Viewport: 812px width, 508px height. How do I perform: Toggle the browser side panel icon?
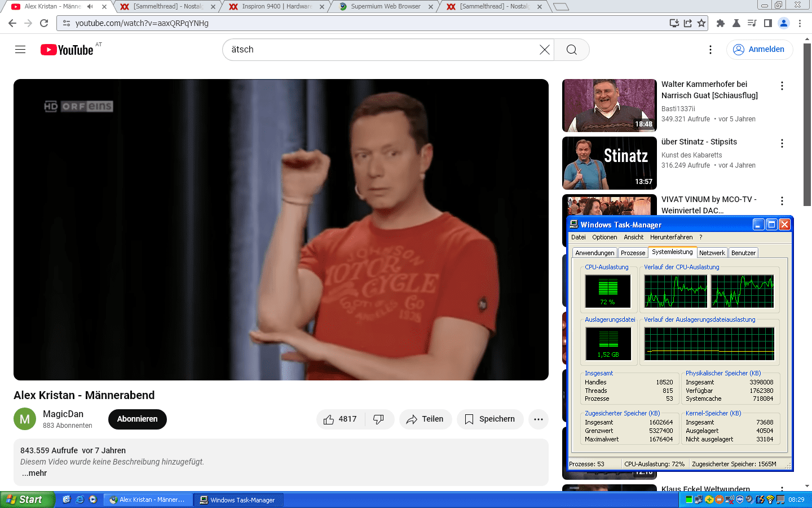(767, 23)
